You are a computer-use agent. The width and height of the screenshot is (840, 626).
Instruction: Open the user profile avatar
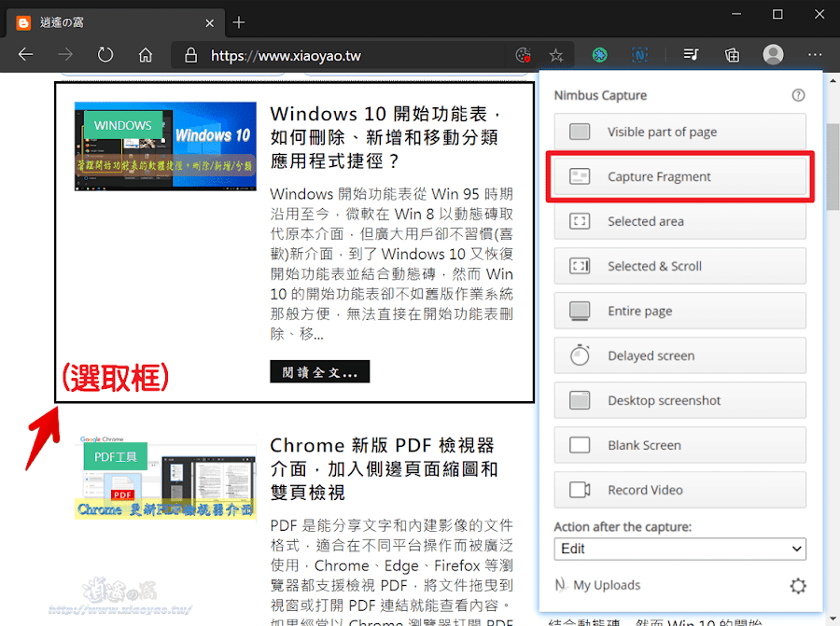[x=773, y=55]
